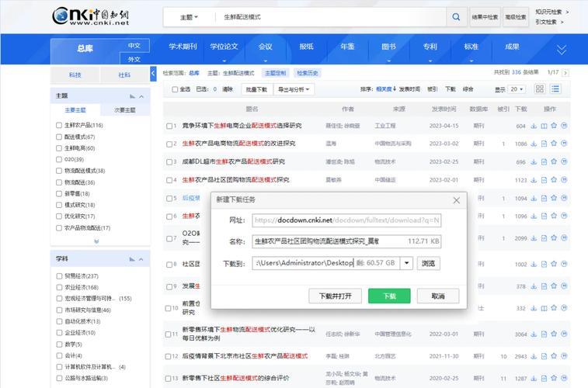Click the magnifier search icon button
The height and width of the screenshot is (388, 588).
[456, 17]
